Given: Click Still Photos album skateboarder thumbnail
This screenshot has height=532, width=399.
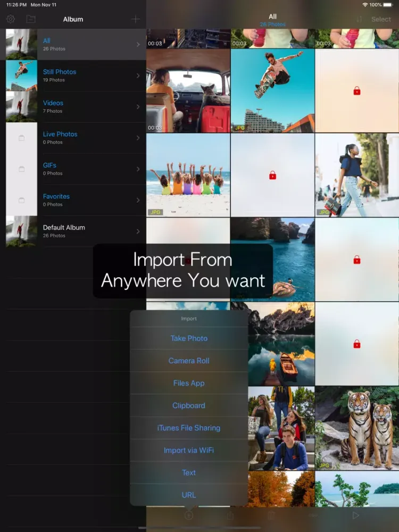Looking at the screenshot, I should tap(21, 76).
